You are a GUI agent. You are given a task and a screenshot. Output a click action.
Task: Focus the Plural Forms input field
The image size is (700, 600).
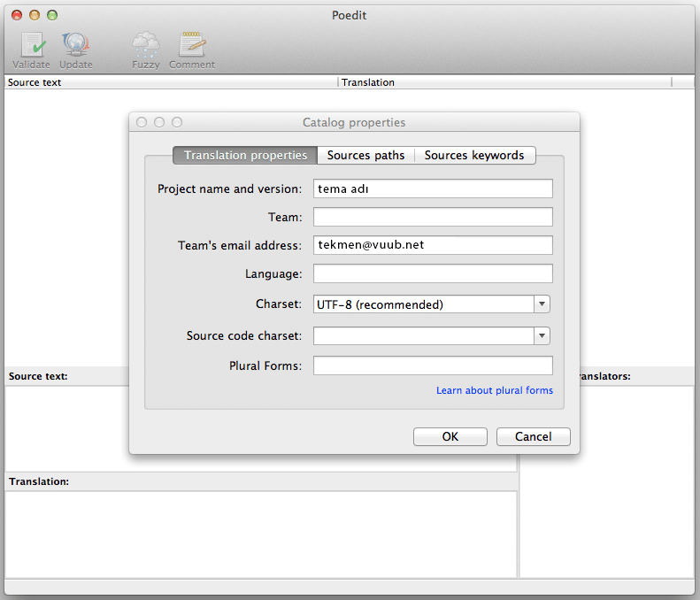433,365
